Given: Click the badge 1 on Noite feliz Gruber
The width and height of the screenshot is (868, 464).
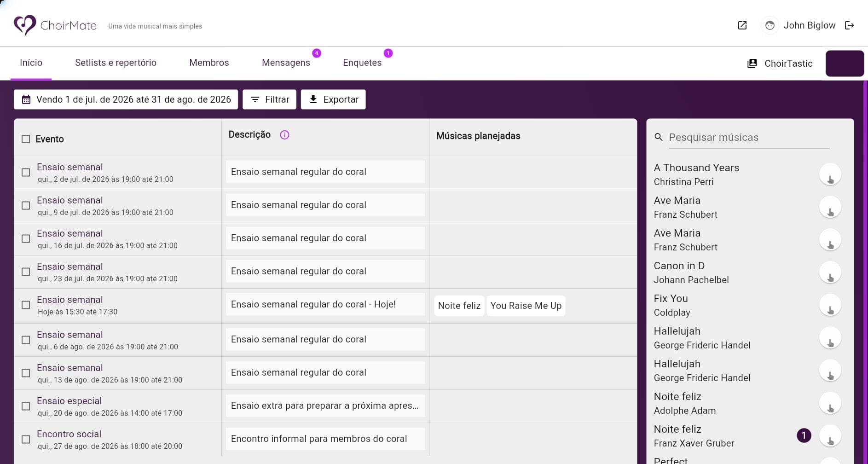Looking at the screenshot, I should pyautogui.click(x=804, y=435).
